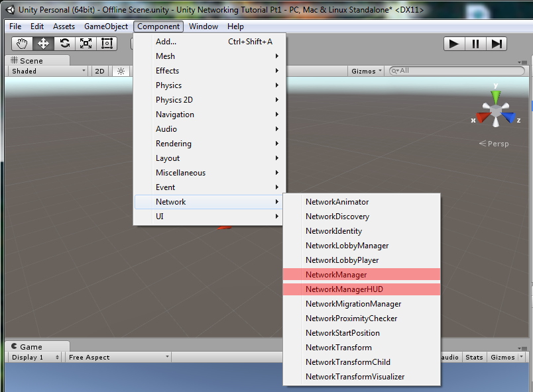Close the Component menu
This screenshot has height=392, width=533.
(158, 26)
